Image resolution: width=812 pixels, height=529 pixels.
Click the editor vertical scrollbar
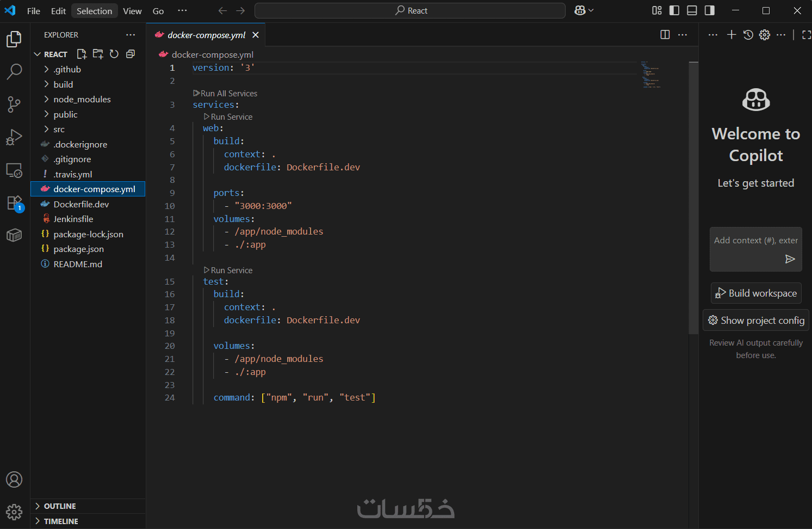tap(693, 196)
